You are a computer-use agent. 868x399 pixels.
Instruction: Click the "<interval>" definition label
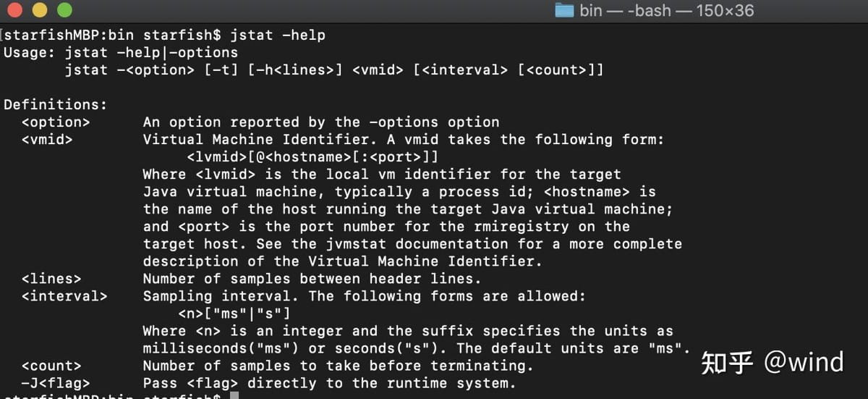pos(64,295)
